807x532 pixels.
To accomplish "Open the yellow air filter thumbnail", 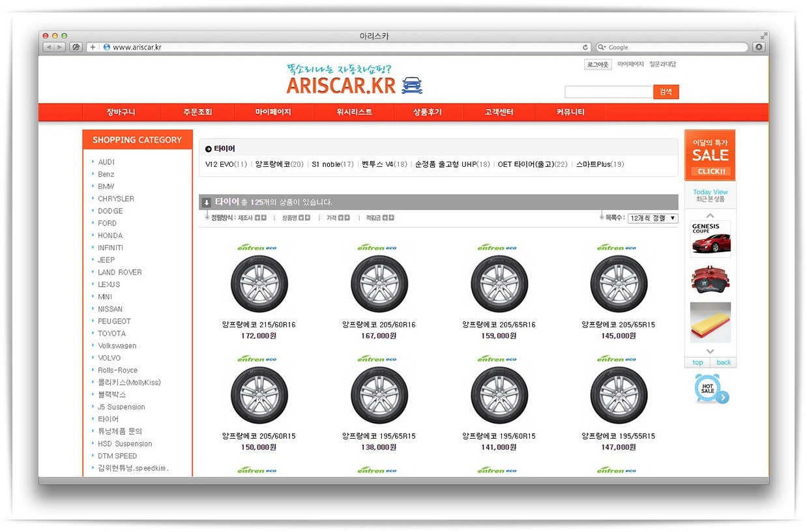I will pos(711,322).
